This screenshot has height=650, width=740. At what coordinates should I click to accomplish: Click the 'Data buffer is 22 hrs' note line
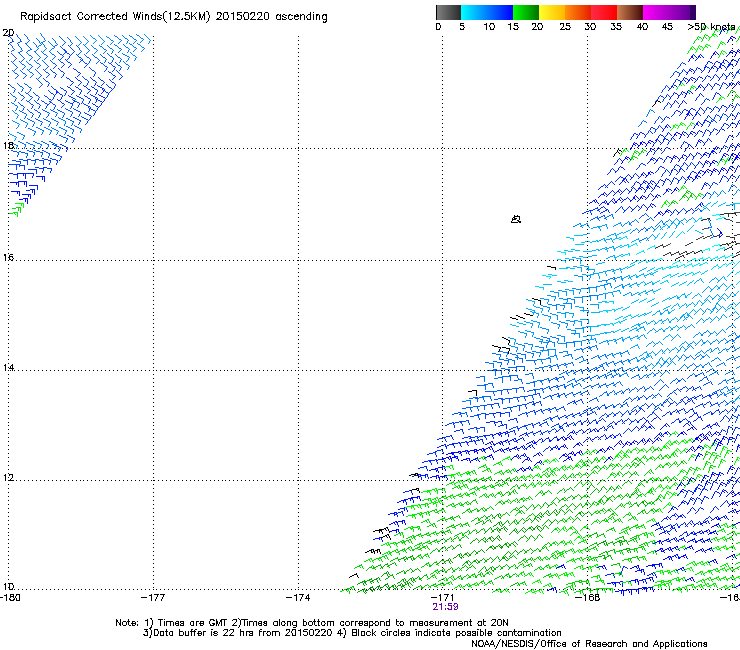[352, 633]
